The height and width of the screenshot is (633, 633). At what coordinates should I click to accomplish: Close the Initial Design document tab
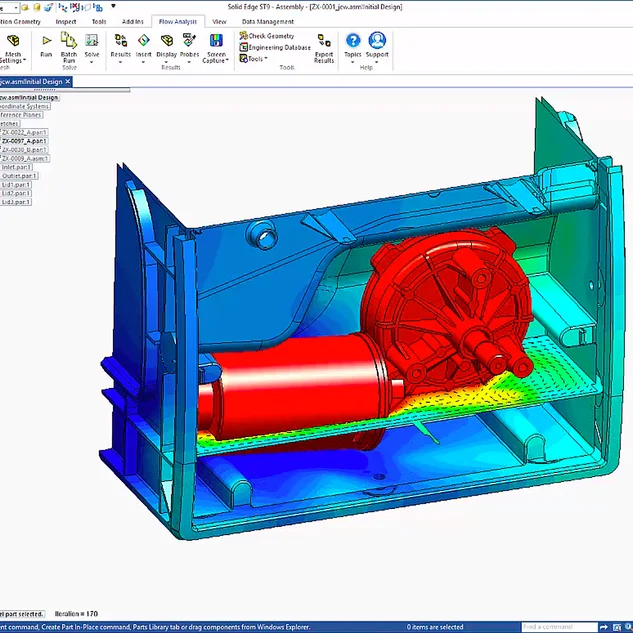(x=68, y=82)
